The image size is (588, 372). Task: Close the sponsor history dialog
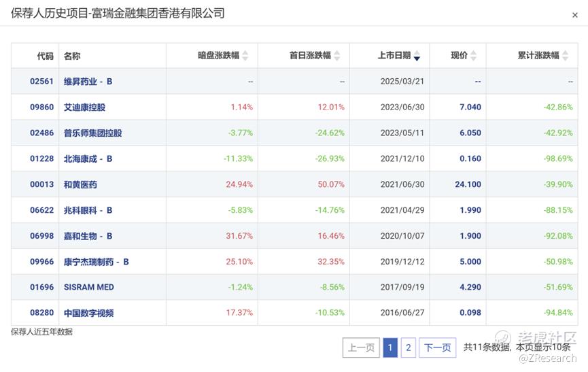(x=575, y=15)
